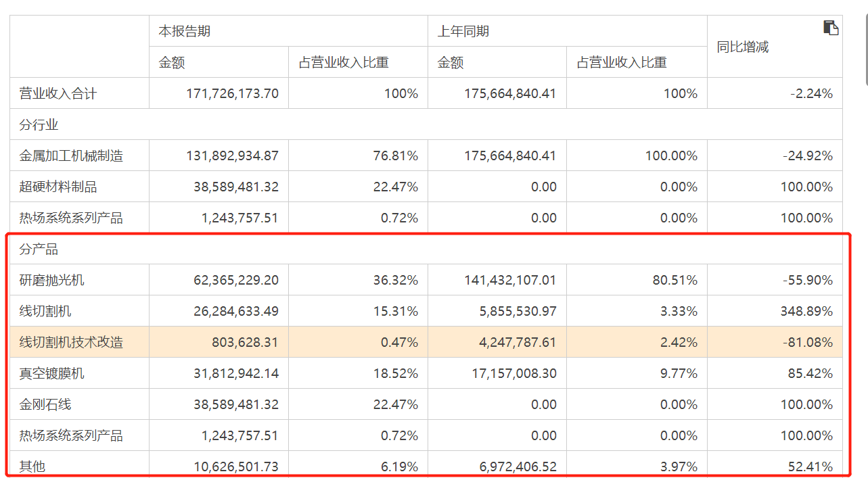Click the 营业收入合计 row label
This screenshot has width=868, height=478.
58,93
